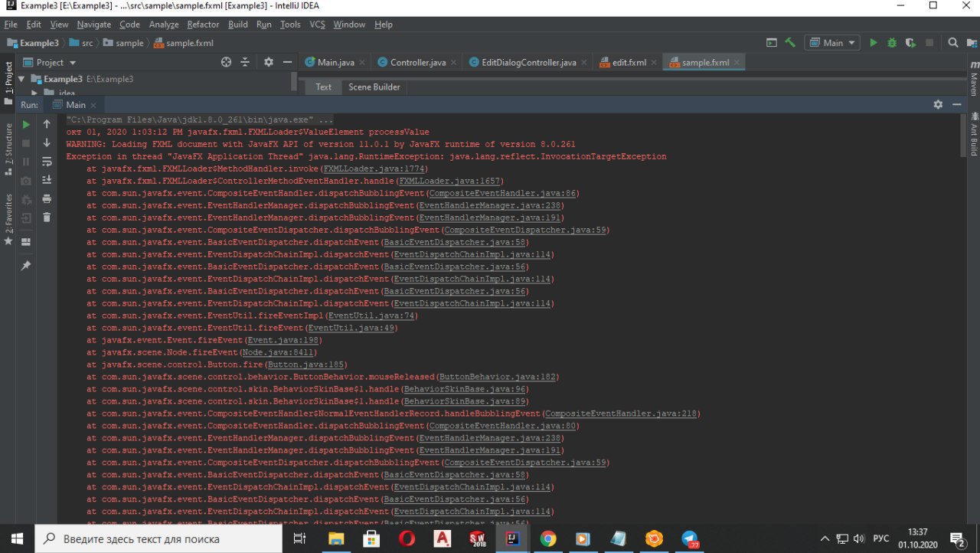Open the Project view selector dropdown
Screen dimensions: 980x553
50,62
